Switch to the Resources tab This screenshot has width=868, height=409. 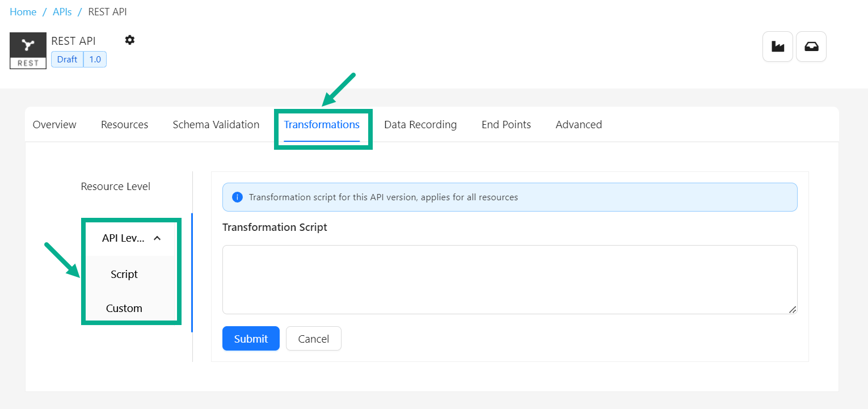pyautogui.click(x=124, y=125)
